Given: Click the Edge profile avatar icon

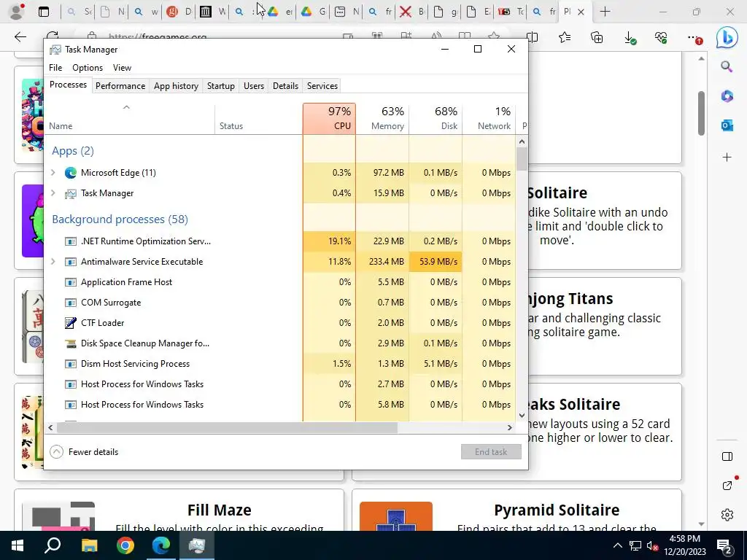Looking at the screenshot, I should 17,12.
